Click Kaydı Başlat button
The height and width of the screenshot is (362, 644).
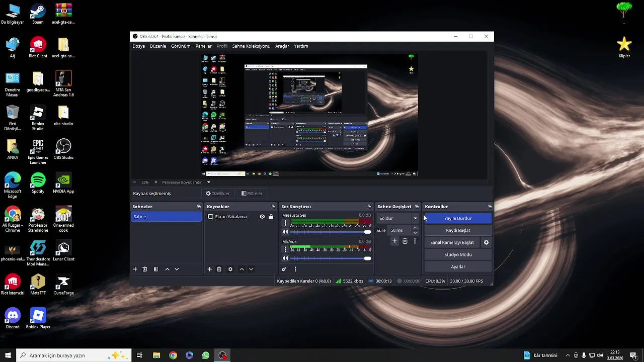(458, 230)
